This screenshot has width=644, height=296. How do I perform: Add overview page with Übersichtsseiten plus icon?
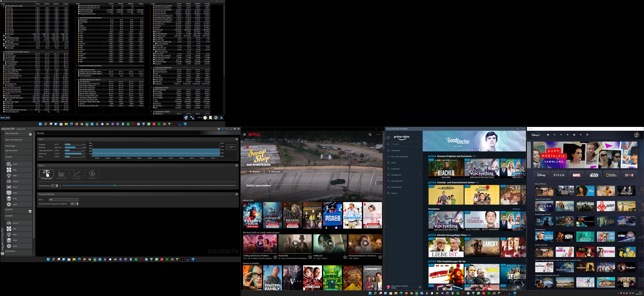point(30,134)
